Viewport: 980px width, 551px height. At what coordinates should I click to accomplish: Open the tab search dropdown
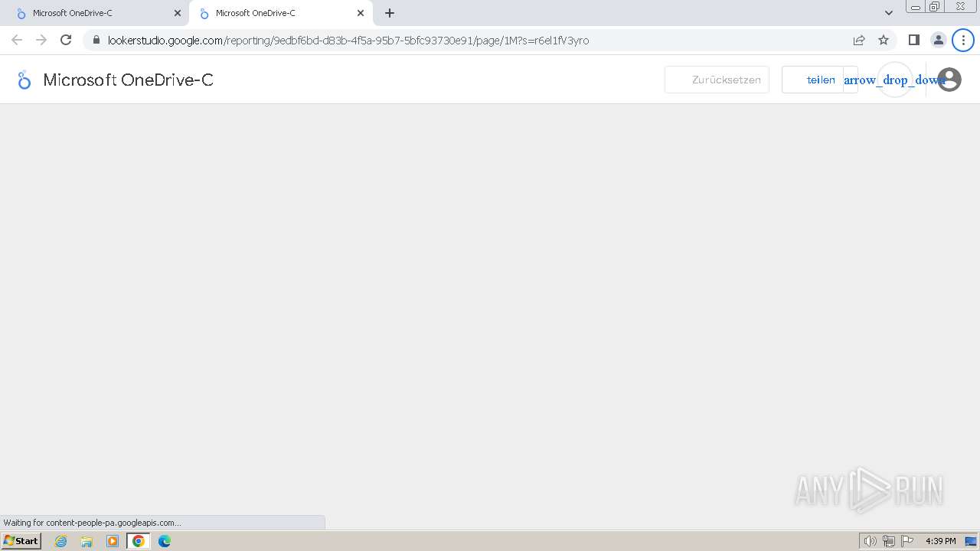[x=888, y=13]
